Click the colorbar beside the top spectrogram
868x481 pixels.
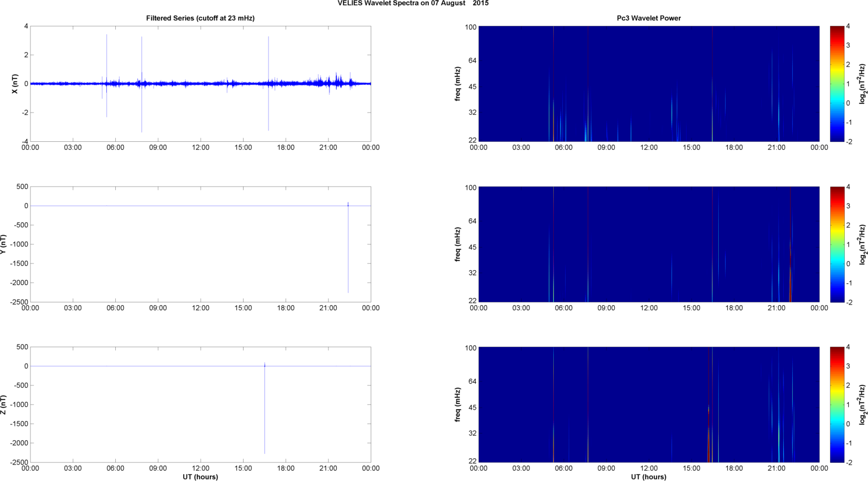(837, 84)
